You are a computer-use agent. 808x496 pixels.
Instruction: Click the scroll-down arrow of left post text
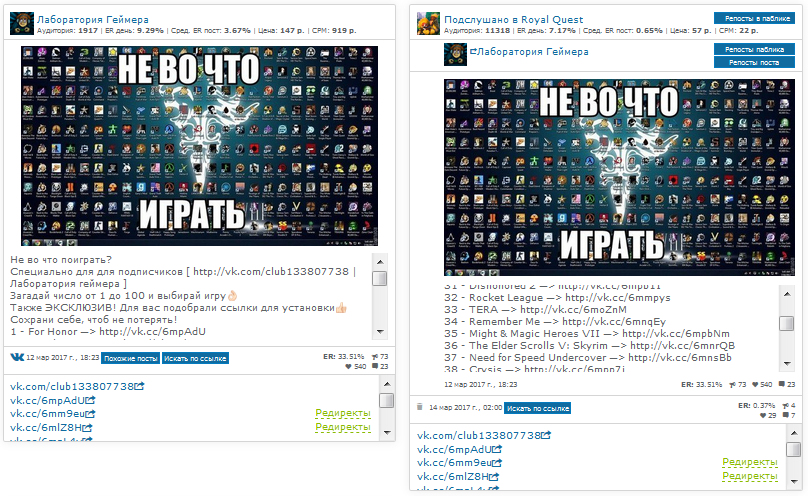[380, 332]
